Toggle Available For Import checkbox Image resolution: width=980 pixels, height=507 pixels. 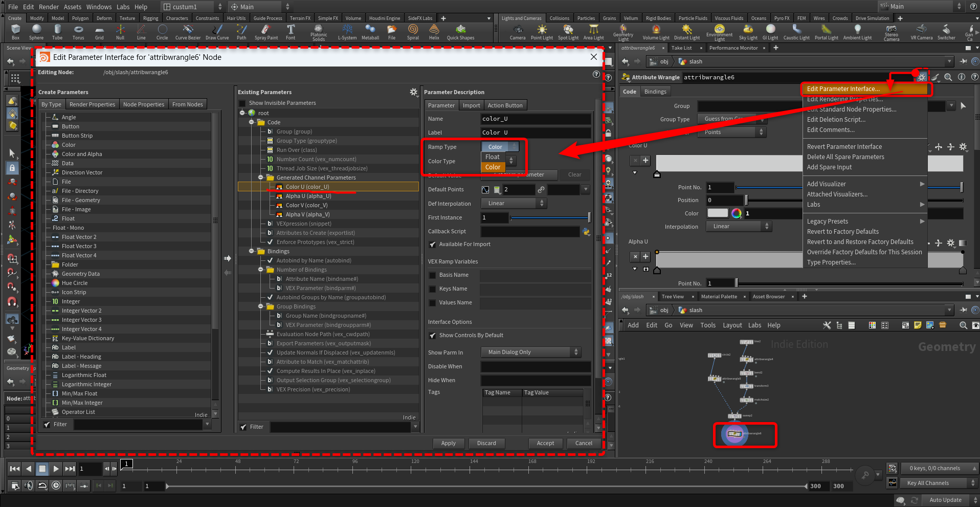432,245
